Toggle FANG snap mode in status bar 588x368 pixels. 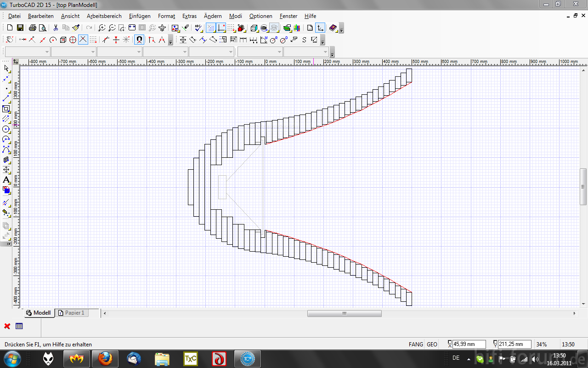416,344
